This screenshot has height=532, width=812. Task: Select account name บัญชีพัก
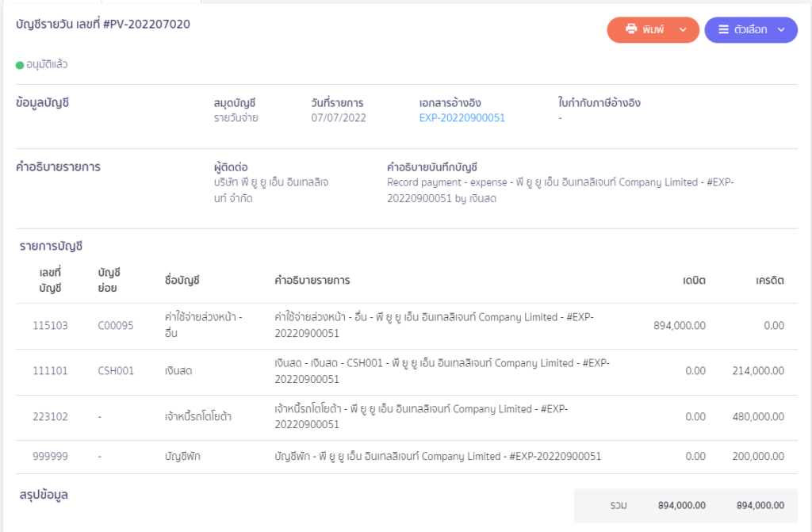(182, 457)
